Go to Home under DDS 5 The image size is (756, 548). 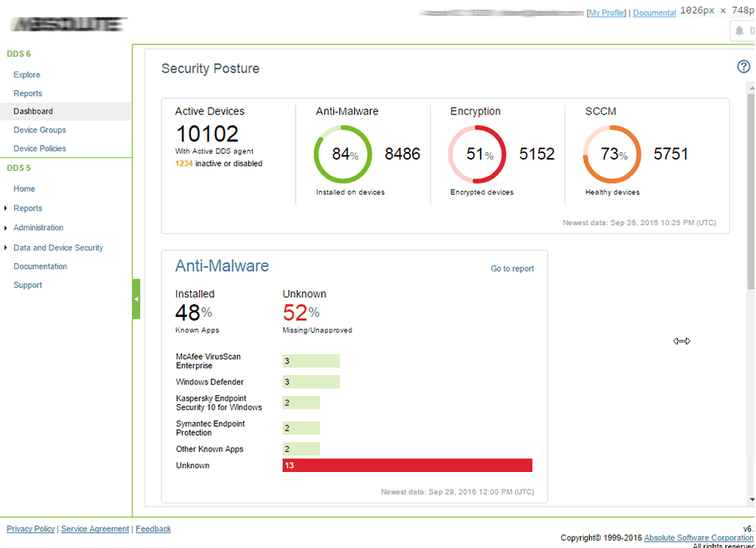(23, 189)
